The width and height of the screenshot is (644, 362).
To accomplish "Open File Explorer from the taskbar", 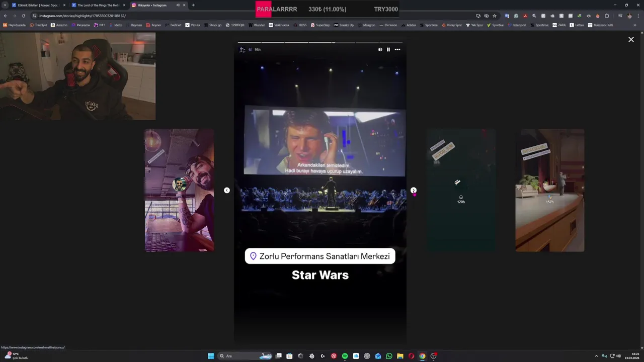I will click(x=400, y=356).
